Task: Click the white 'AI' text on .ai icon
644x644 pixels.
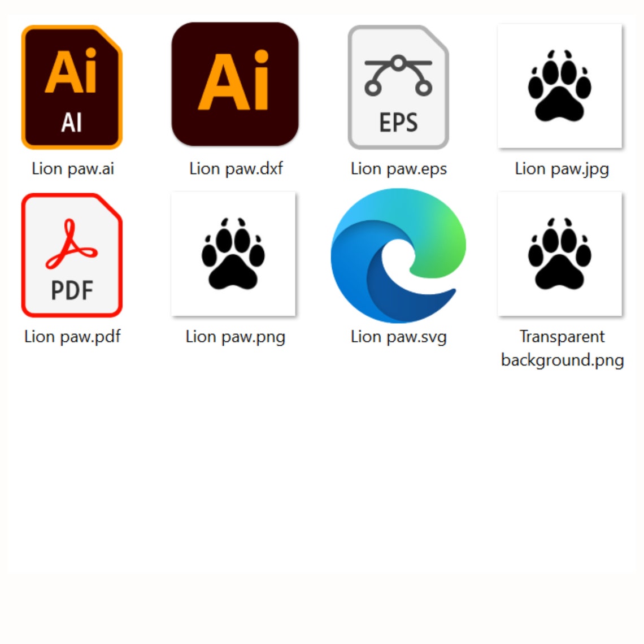Action: [72, 123]
